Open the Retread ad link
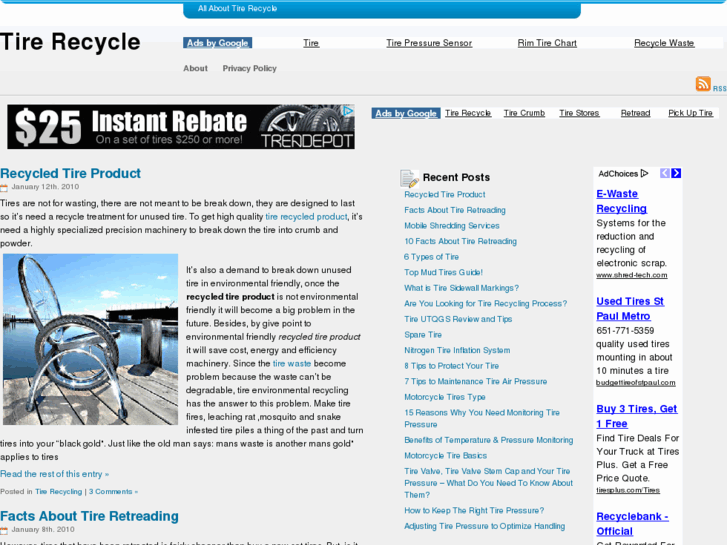The width and height of the screenshot is (727, 545). pos(635,113)
